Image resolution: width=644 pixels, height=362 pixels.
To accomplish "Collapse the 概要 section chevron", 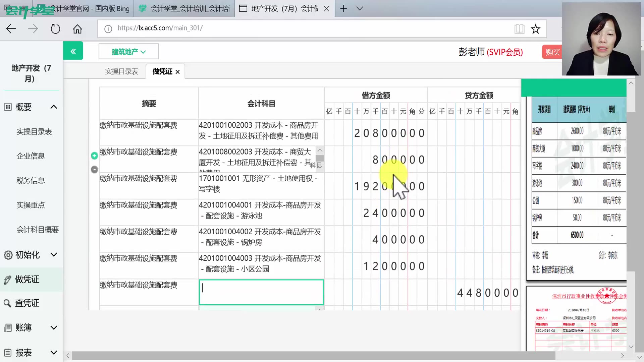I will (54, 107).
